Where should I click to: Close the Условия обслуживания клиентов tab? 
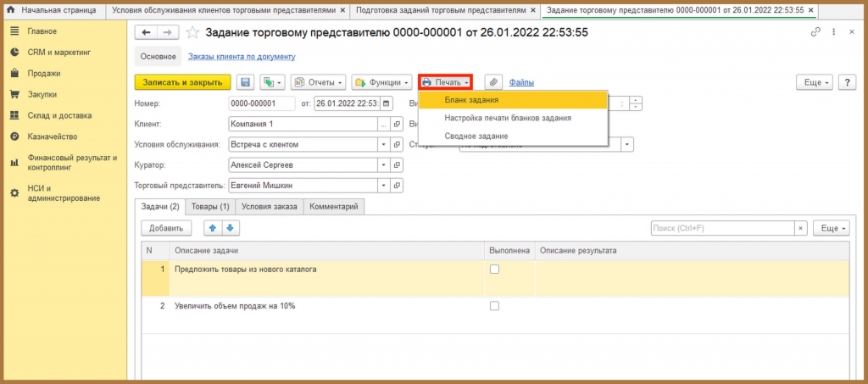click(x=342, y=10)
